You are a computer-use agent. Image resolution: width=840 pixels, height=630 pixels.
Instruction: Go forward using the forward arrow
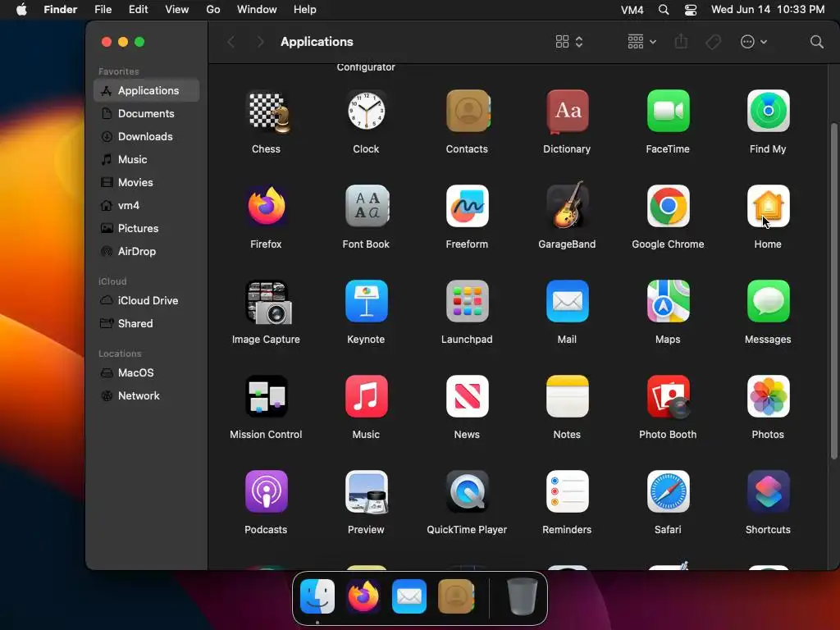[260, 42]
